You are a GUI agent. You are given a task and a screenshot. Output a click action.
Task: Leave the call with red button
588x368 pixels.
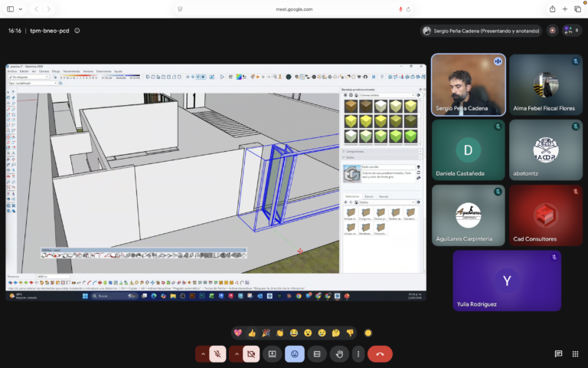[x=380, y=354]
